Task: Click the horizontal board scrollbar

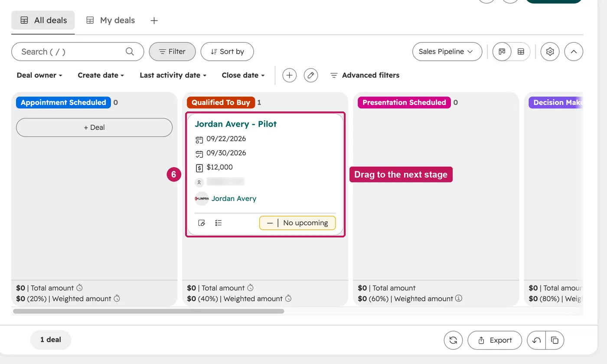Action: point(148,311)
